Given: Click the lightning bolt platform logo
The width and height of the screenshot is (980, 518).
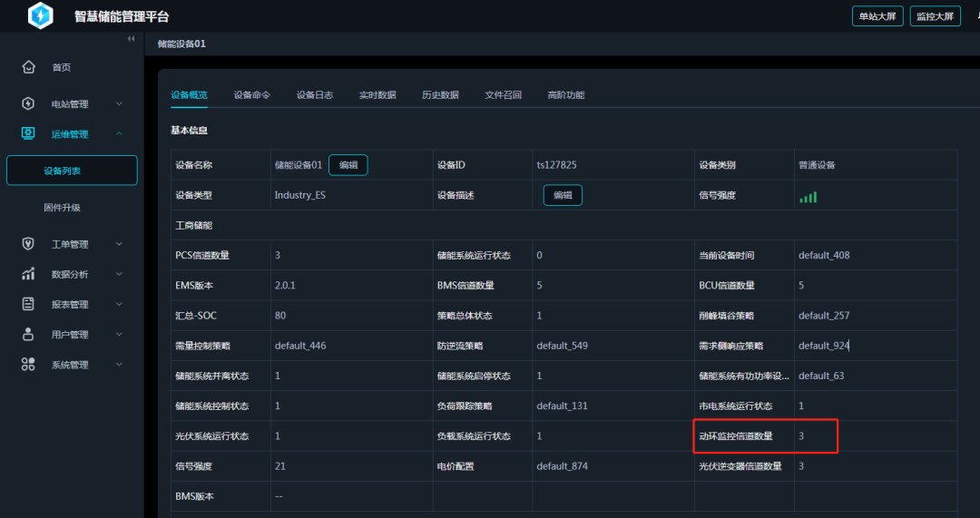Looking at the screenshot, I should coord(41,15).
